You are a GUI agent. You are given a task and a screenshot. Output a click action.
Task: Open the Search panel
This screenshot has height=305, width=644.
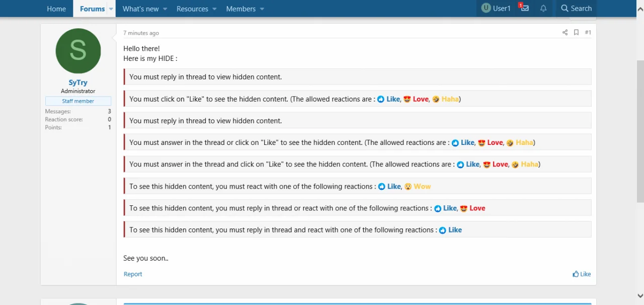point(576,8)
